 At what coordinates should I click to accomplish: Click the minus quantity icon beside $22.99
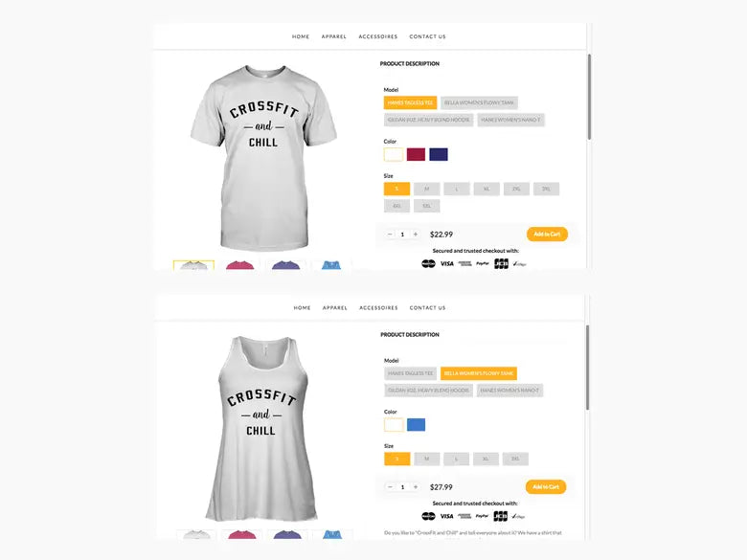390,235
